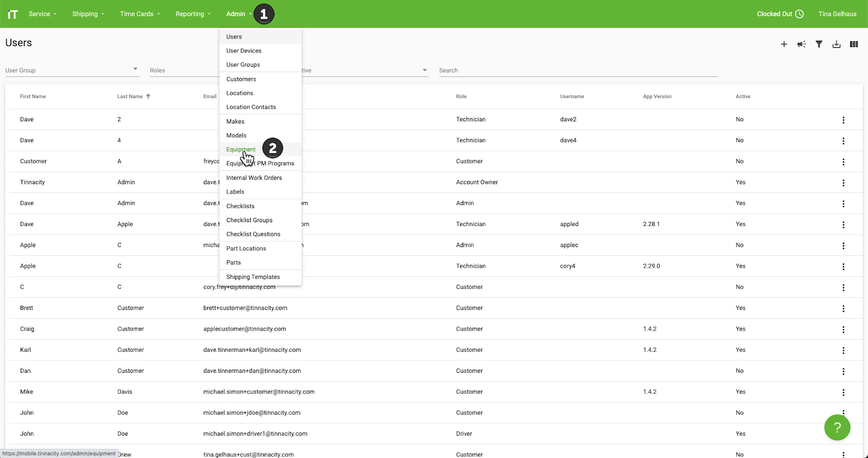Select Users in the Admin menu

(x=260, y=37)
